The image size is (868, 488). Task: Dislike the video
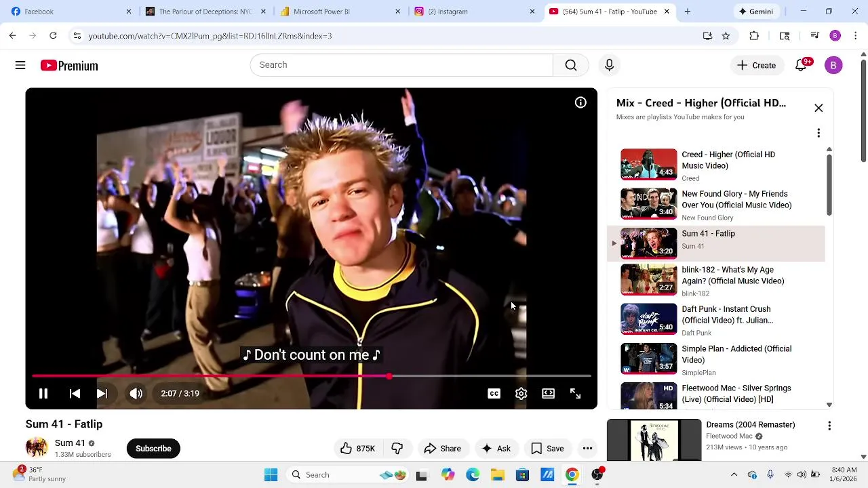(397, 449)
